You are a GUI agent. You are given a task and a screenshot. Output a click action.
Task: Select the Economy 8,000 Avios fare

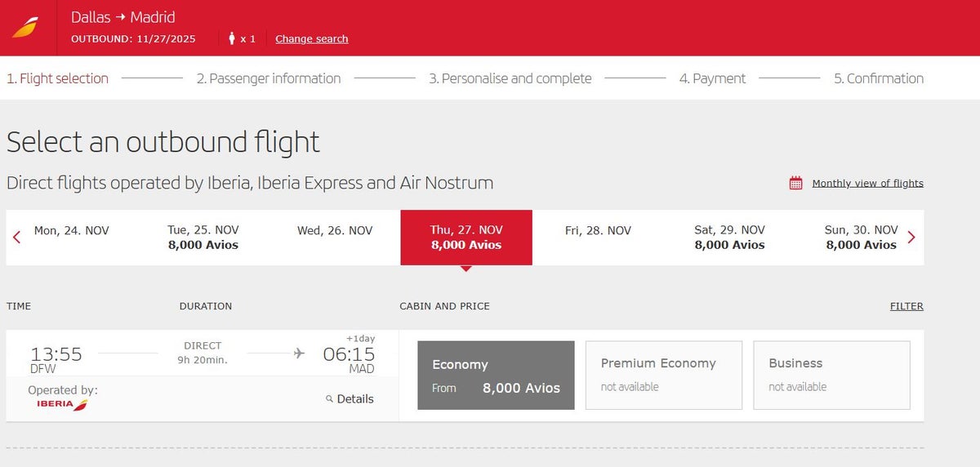(496, 375)
